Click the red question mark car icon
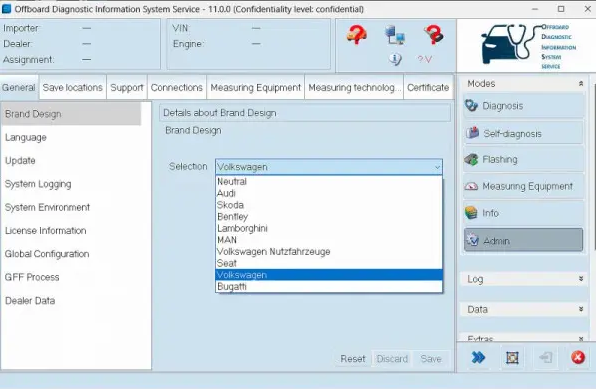The height and width of the screenshot is (389, 596). (357, 35)
